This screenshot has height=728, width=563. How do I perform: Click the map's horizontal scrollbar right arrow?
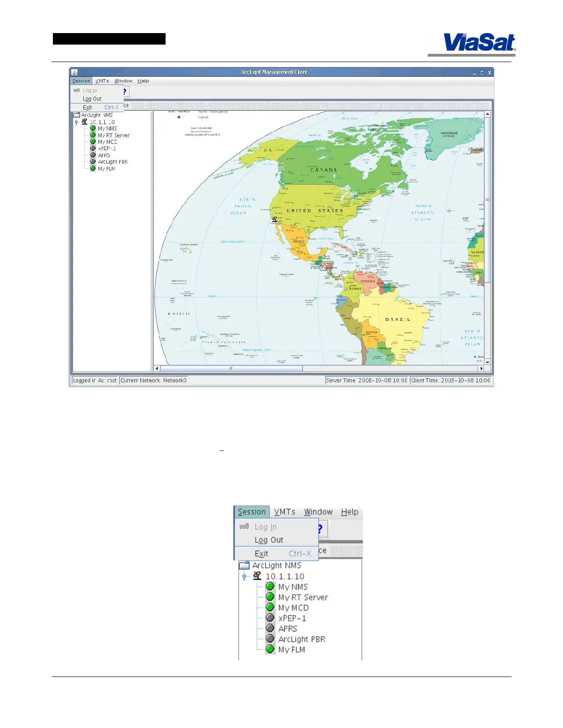[x=482, y=368]
